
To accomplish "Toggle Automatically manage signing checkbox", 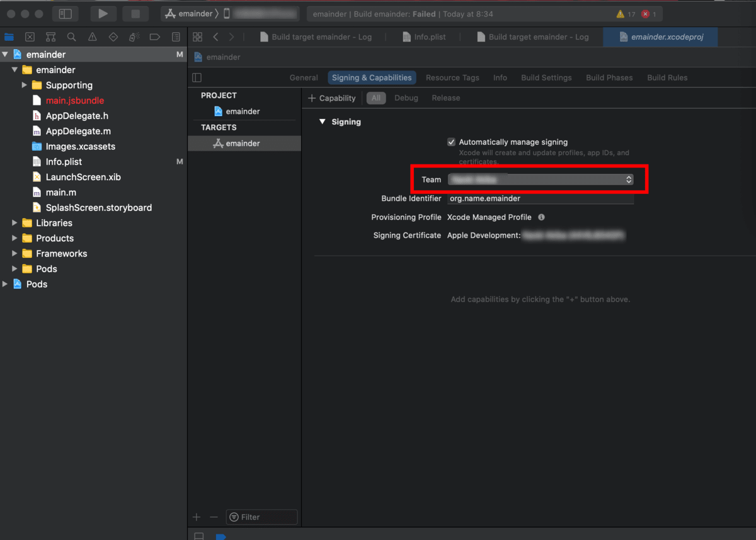I will pyautogui.click(x=451, y=142).
